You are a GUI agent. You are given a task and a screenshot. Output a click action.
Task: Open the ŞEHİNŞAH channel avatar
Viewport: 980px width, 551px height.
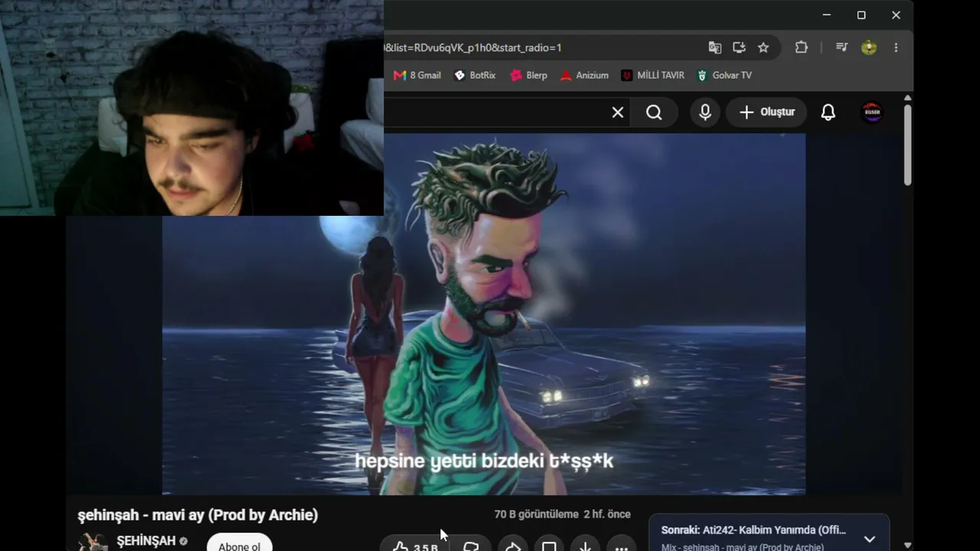(x=93, y=542)
